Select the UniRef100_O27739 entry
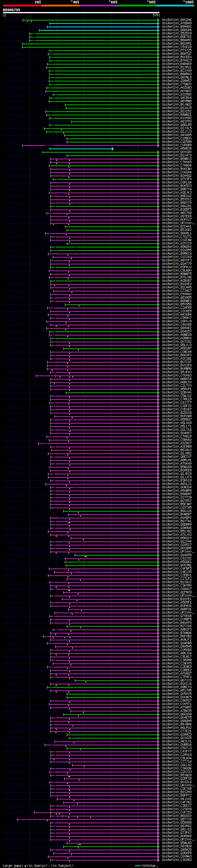The height and width of the screenshot is (868, 197). tap(177, 498)
